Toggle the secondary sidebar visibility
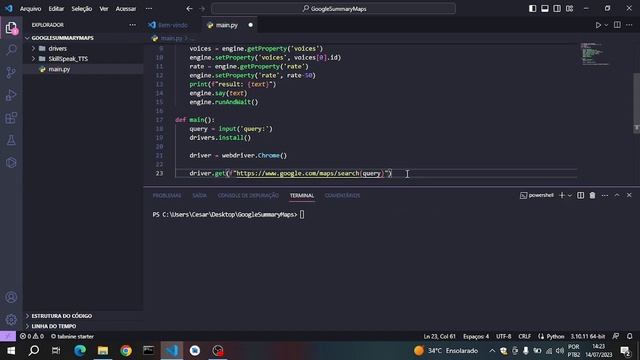 (557, 9)
